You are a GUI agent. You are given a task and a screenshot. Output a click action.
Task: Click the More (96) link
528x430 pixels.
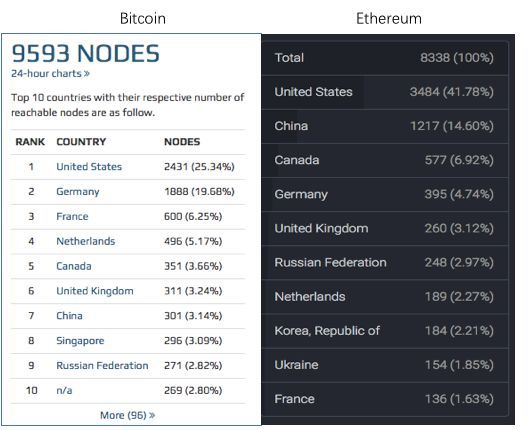click(128, 415)
